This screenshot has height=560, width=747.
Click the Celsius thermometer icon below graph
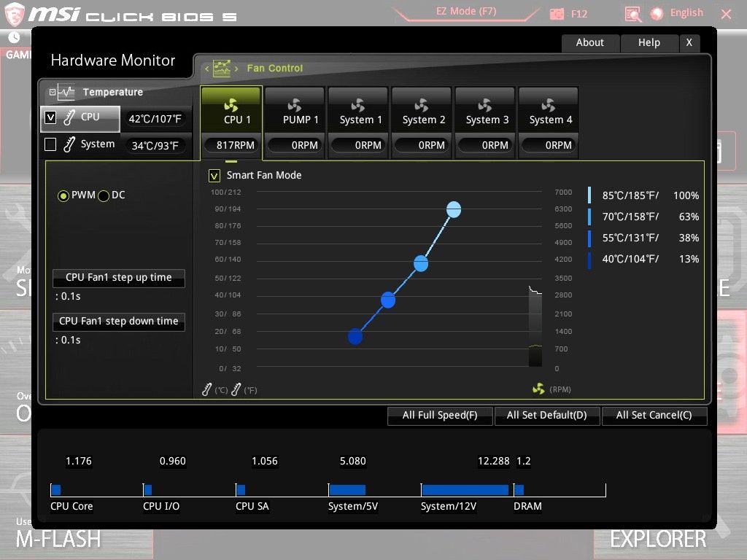point(206,389)
